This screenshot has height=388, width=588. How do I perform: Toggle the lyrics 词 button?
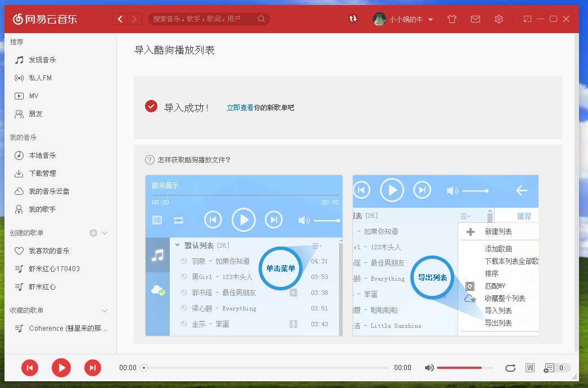(530, 368)
